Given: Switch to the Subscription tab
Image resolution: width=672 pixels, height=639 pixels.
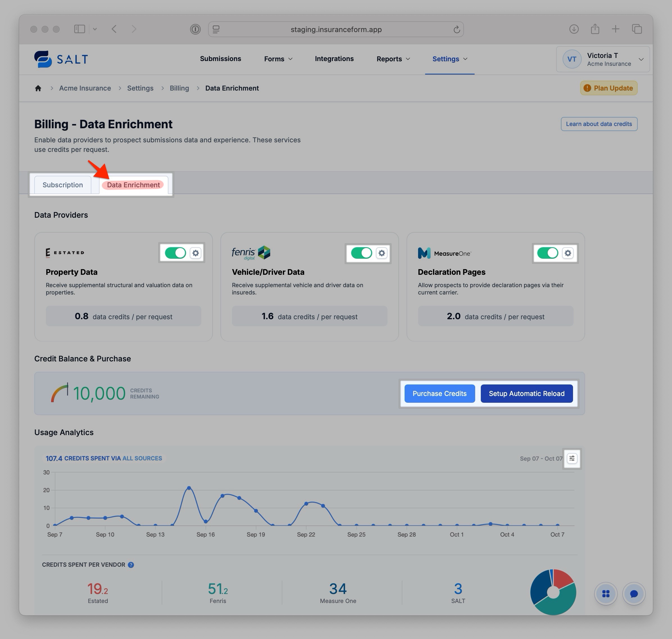Looking at the screenshot, I should (63, 185).
